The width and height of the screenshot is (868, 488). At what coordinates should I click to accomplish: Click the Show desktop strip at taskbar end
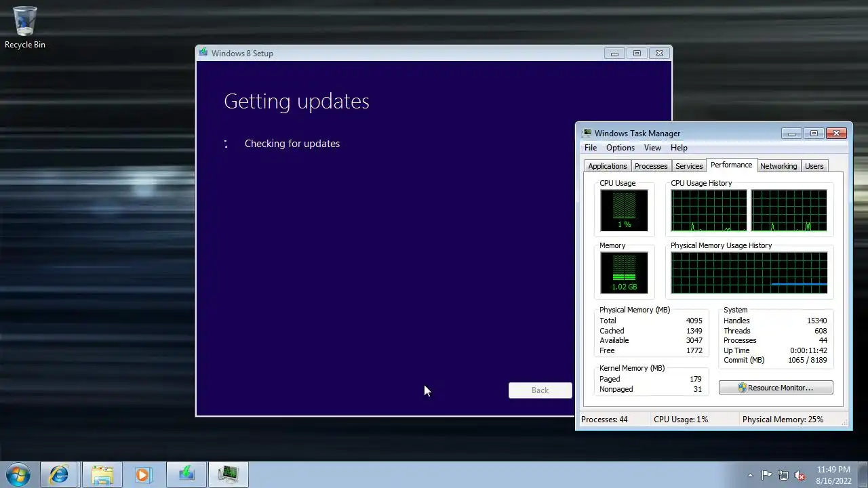(x=863, y=475)
